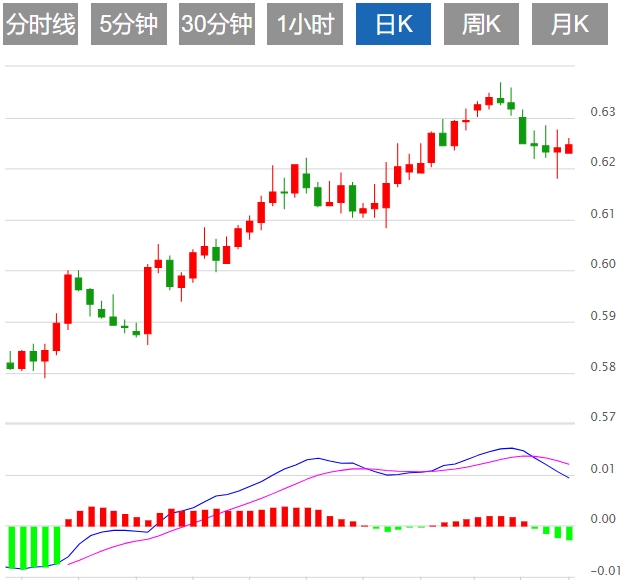The height and width of the screenshot is (580, 639).
Task: Click the 0.00 MACD axis label
Action: (602, 519)
